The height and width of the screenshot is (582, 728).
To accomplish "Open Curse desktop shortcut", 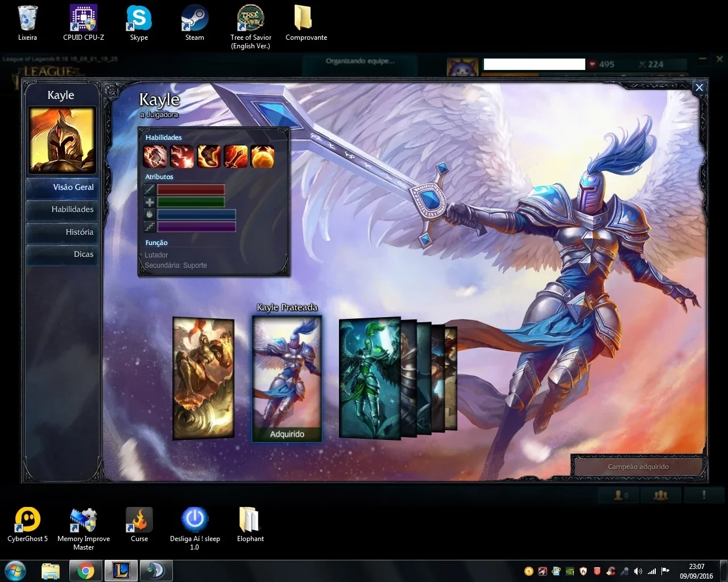I will pos(139,525).
